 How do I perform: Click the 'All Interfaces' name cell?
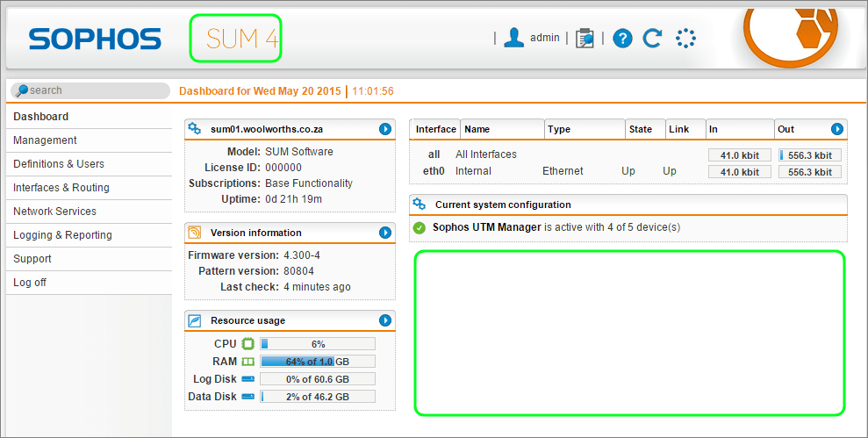coord(486,154)
